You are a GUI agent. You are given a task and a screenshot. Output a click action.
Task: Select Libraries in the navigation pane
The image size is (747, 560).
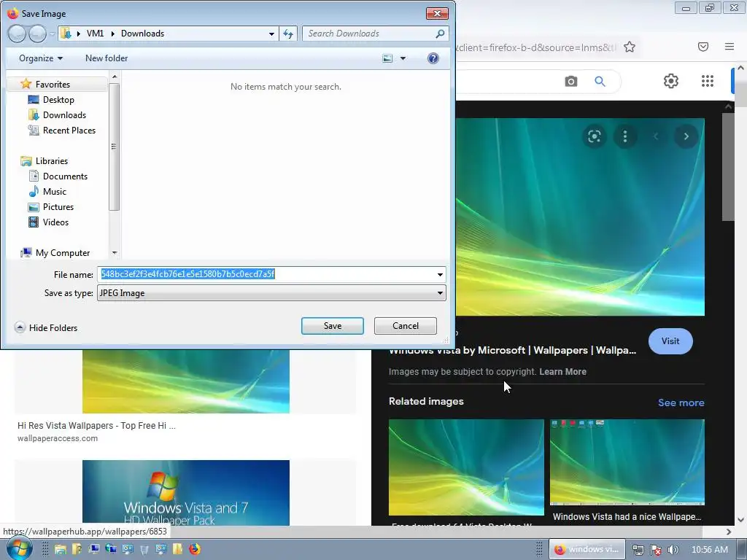(x=52, y=161)
